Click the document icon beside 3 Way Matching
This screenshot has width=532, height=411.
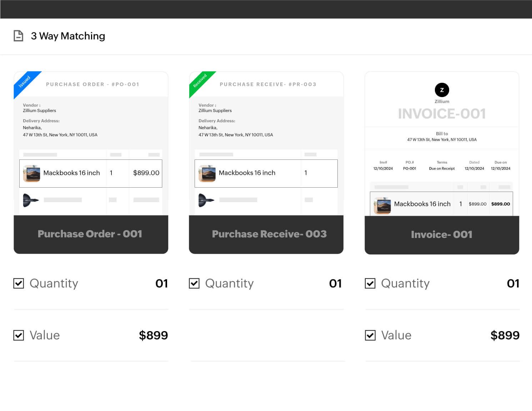(18, 36)
